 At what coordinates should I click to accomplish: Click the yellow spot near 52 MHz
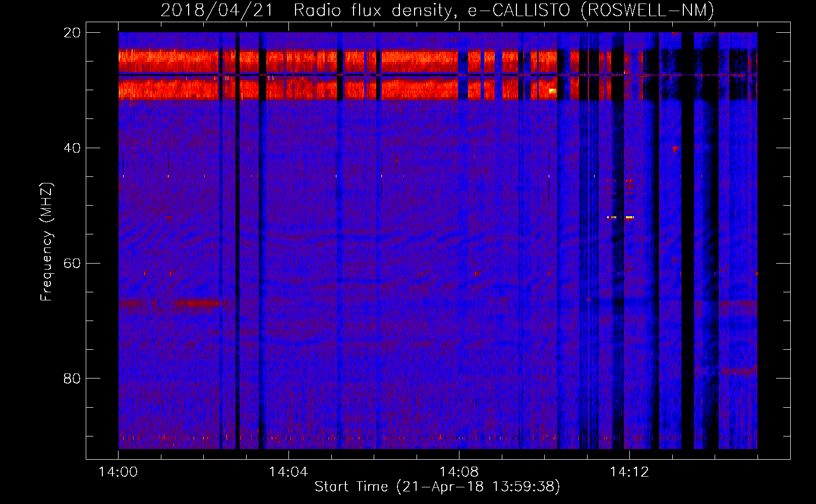629,217
